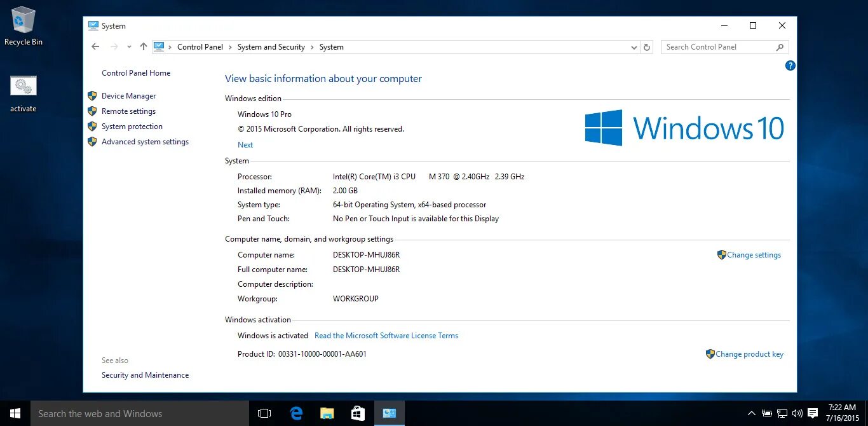Click the Forward arrow in navigation bar

pos(114,46)
